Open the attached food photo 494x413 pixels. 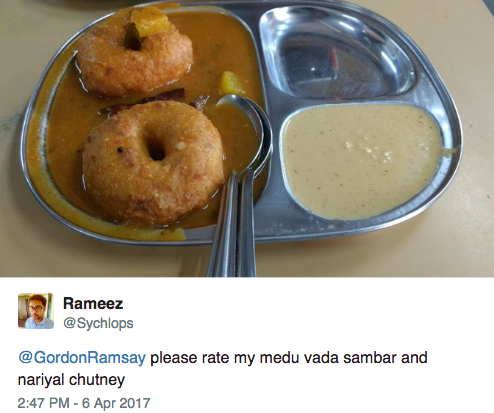tap(247, 138)
